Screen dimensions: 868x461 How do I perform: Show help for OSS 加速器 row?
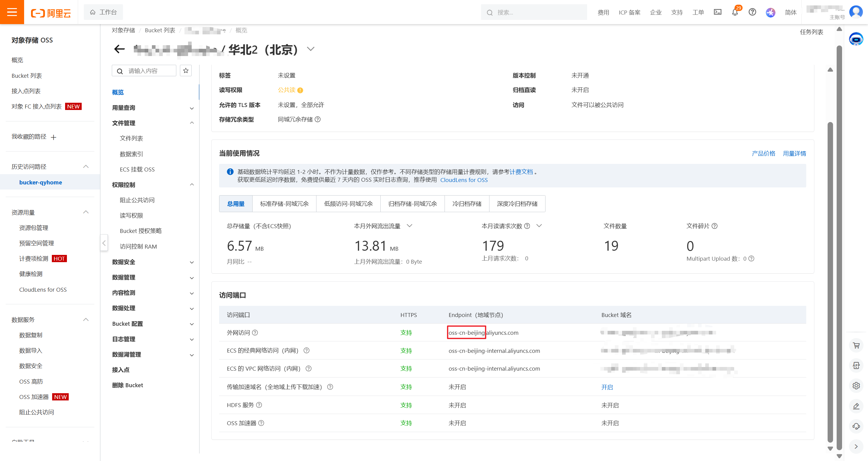pyautogui.click(x=261, y=423)
